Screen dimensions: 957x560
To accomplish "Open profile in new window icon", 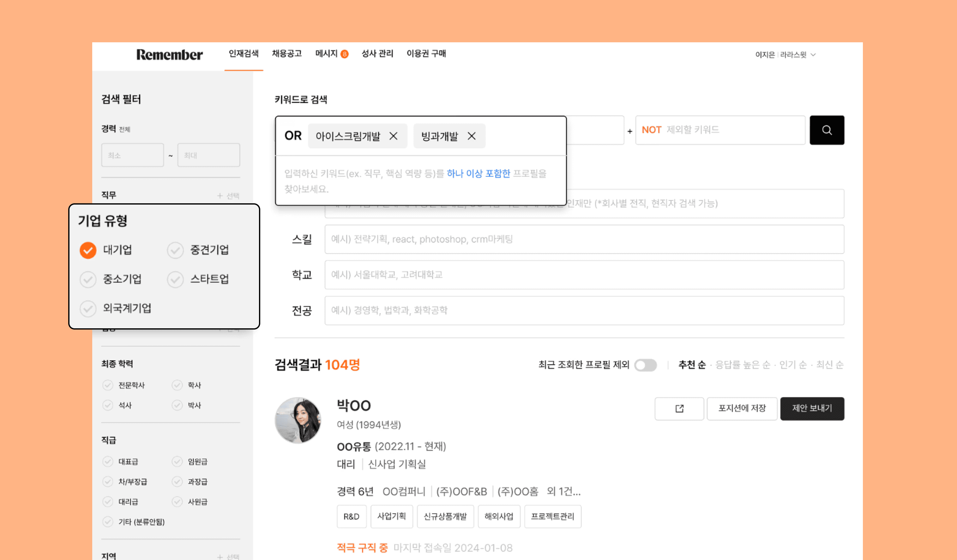I will click(x=679, y=408).
